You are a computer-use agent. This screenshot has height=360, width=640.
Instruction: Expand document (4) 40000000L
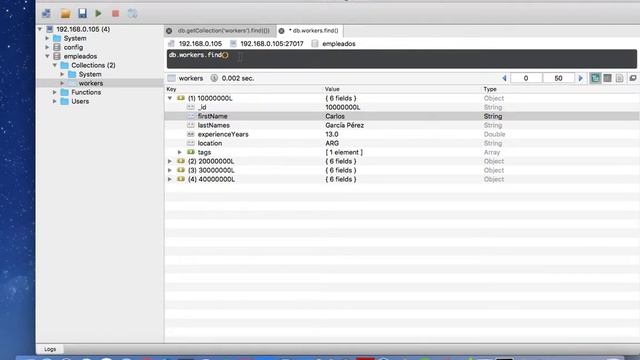(170, 179)
